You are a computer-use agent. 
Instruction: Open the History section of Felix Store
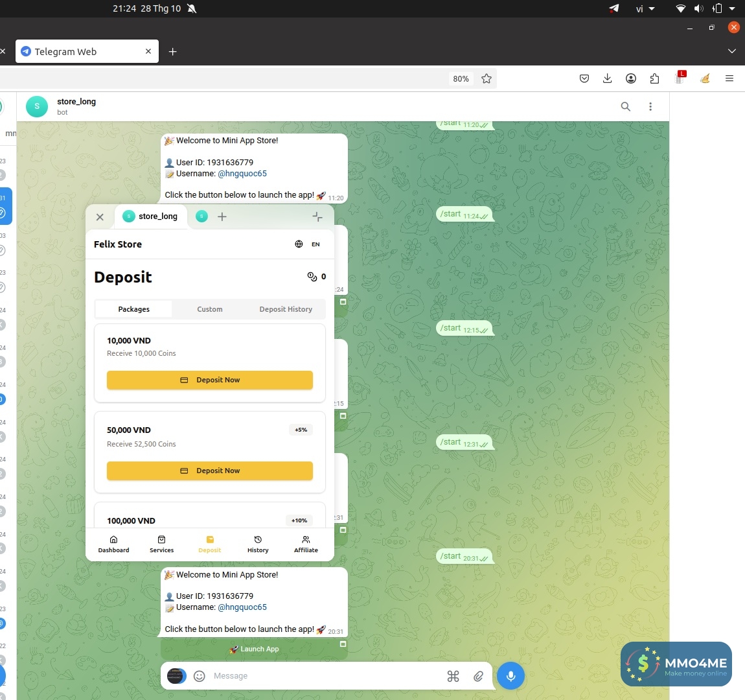pyautogui.click(x=258, y=543)
